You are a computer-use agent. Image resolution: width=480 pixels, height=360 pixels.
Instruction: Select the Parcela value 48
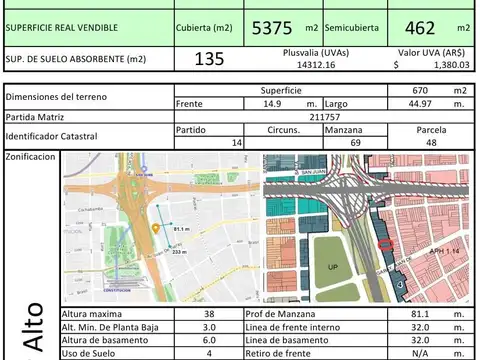coord(431,143)
